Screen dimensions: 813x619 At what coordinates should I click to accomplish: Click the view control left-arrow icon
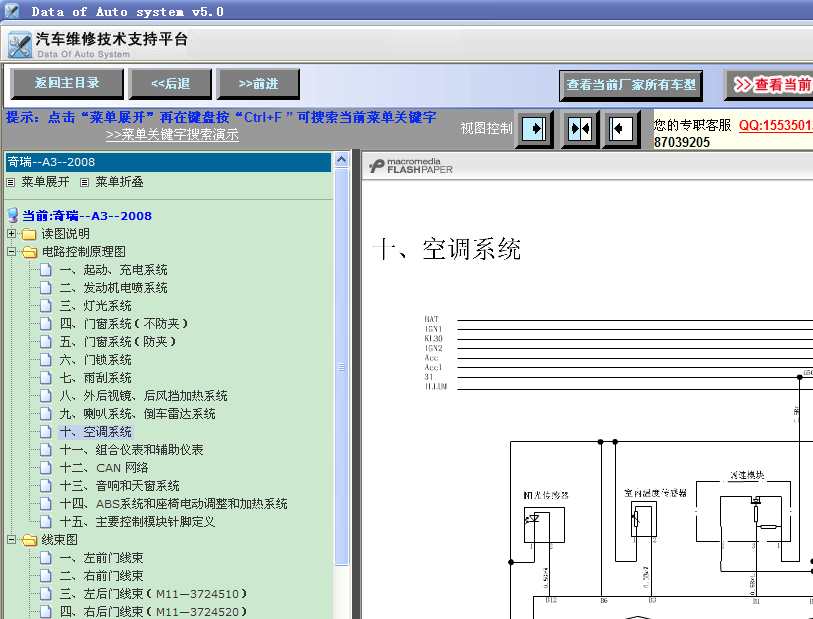click(x=621, y=128)
